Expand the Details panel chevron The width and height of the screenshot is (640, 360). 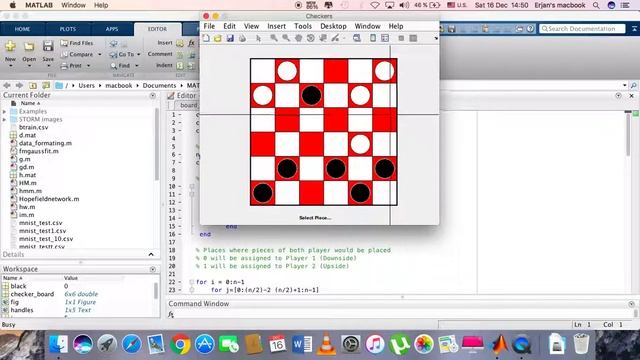(151, 254)
